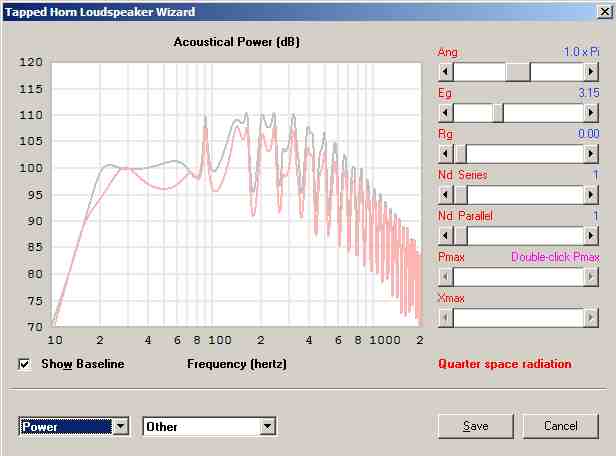This screenshot has height=456, width=616.
Task: Click the Nd Parallel slider thumb
Action: (460, 236)
